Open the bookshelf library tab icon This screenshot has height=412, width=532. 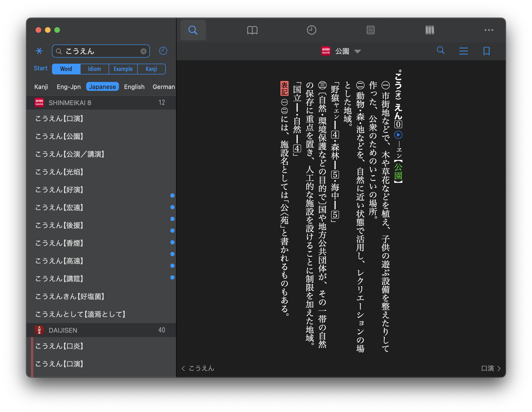(x=430, y=30)
